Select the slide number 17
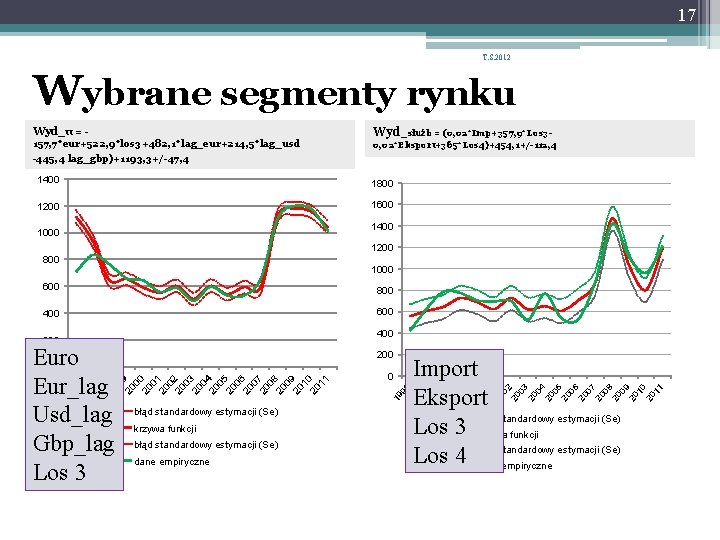Screen dimensions: 720x540 (x=686, y=15)
